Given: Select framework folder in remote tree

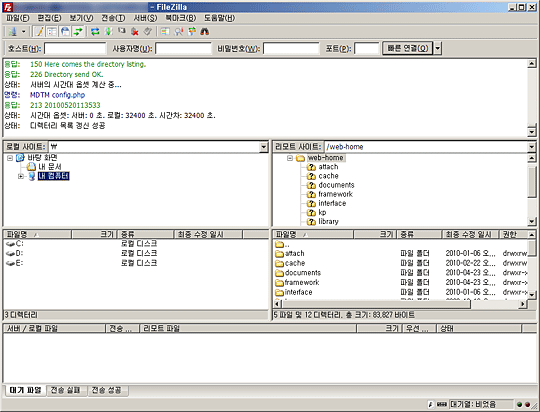Looking at the screenshot, I should 335,194.
